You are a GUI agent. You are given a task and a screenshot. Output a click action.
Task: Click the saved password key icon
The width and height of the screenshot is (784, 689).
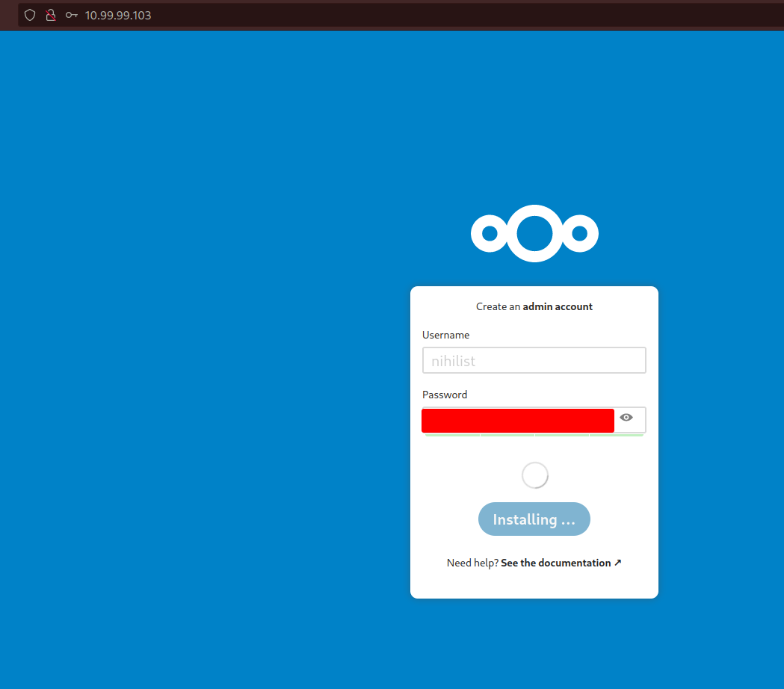(72, 16)
